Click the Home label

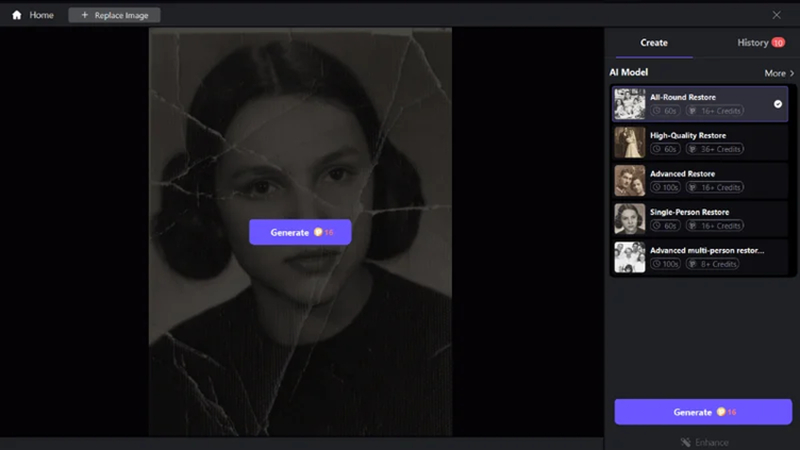tap(41, 15)
